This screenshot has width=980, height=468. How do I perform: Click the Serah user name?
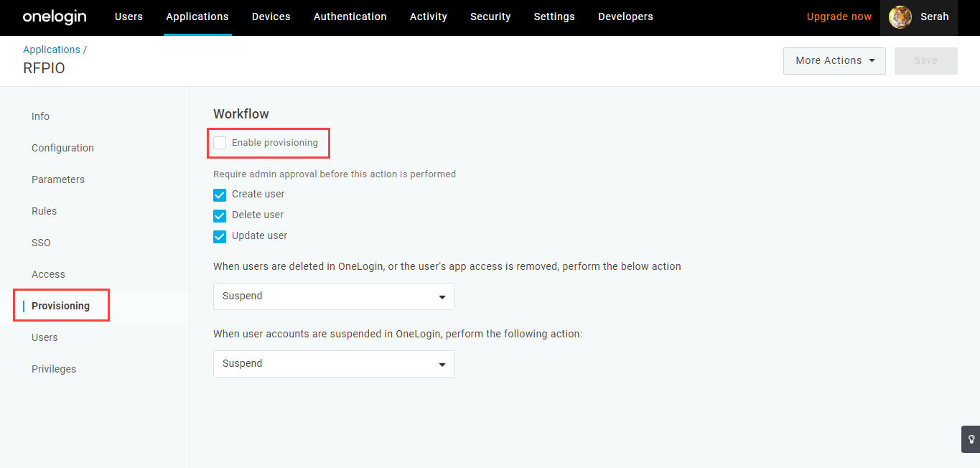935,17
